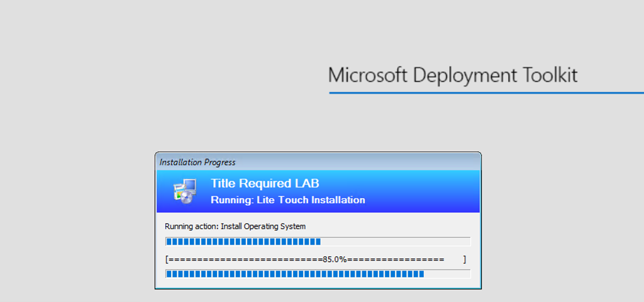Click "Running: Lite Touch Installation" subtitle
Viewport: 644px width, 302px height.
(287, 200)
